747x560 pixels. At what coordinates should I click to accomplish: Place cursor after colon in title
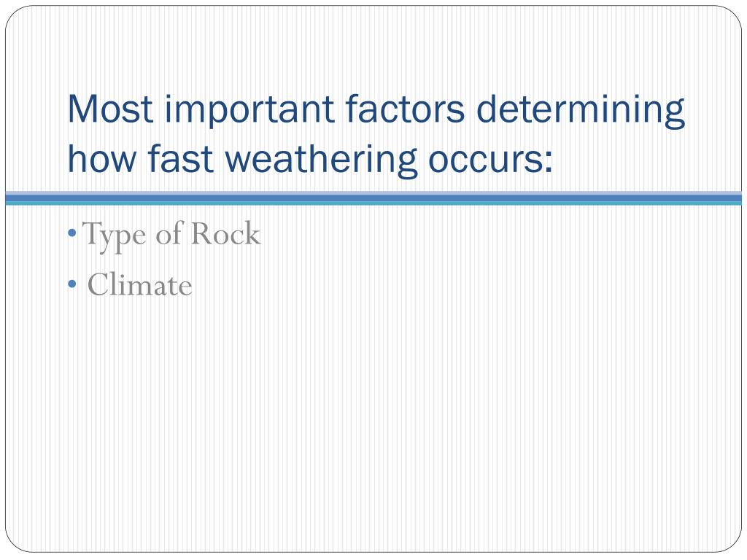(553, 160)
